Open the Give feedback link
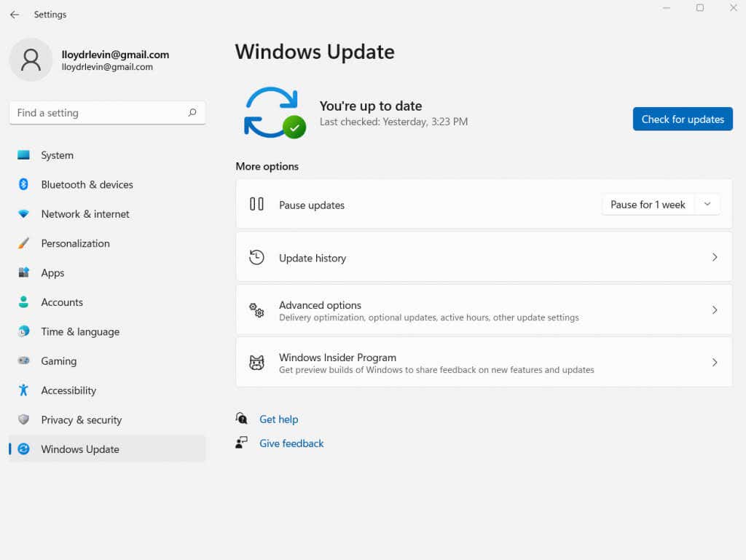Image resolution: width=746 pixels, height=560 pixels. (291, 443)
